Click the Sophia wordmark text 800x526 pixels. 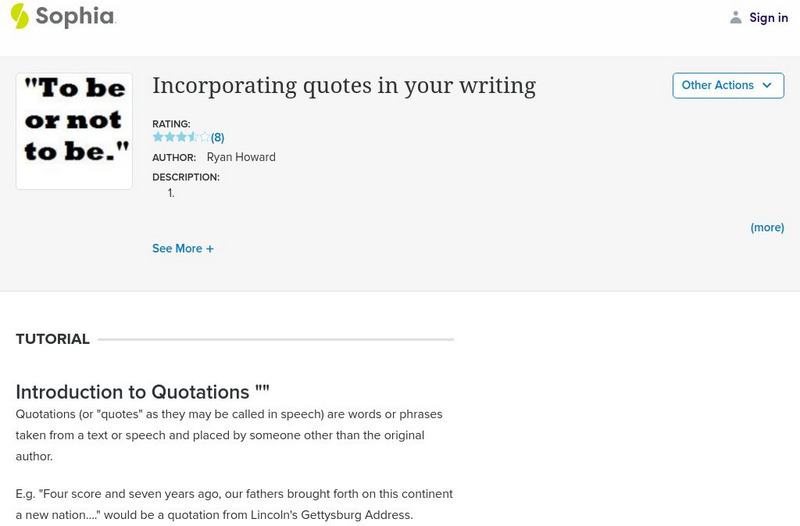click(75, 17)
